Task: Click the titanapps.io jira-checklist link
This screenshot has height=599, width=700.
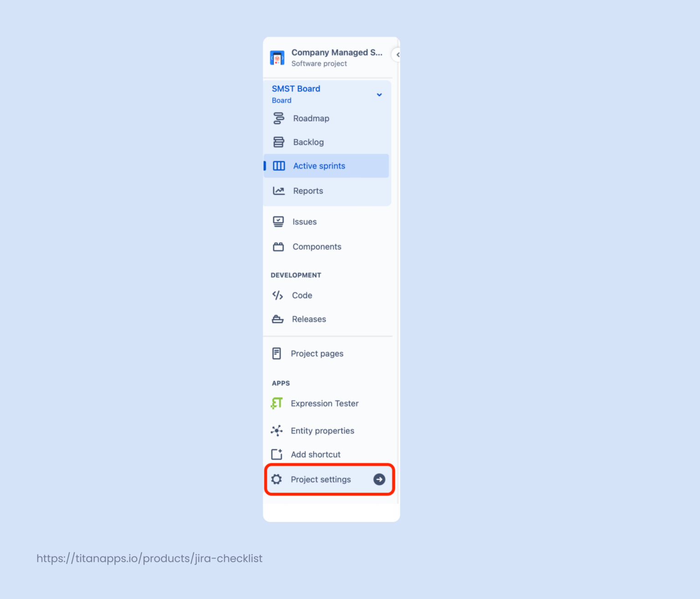Action: (149, 558)
